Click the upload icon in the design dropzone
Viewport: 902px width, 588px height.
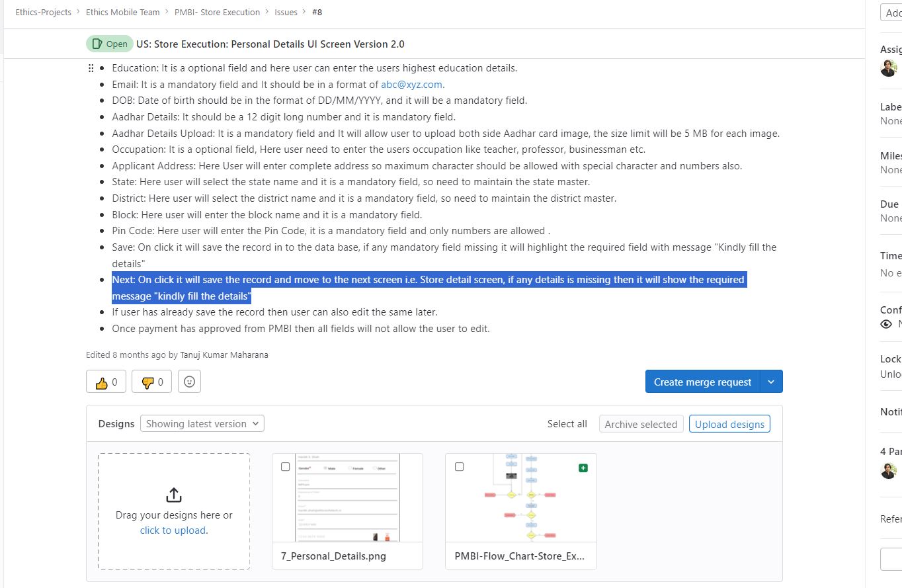(173, 495)
